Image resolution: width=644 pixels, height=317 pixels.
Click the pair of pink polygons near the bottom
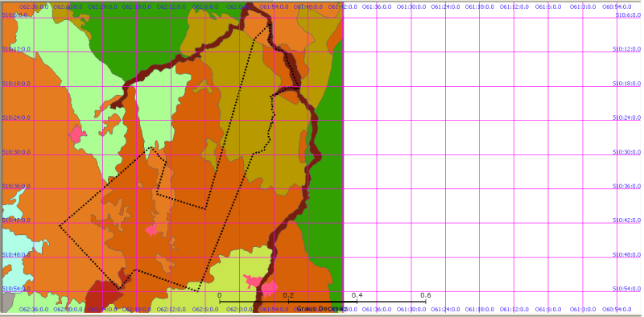[261, 285]
